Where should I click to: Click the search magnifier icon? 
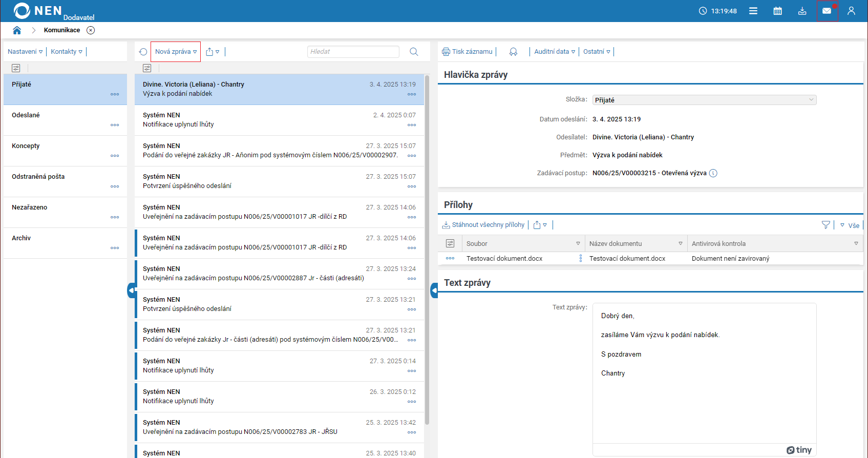click(x=414, y=52)
